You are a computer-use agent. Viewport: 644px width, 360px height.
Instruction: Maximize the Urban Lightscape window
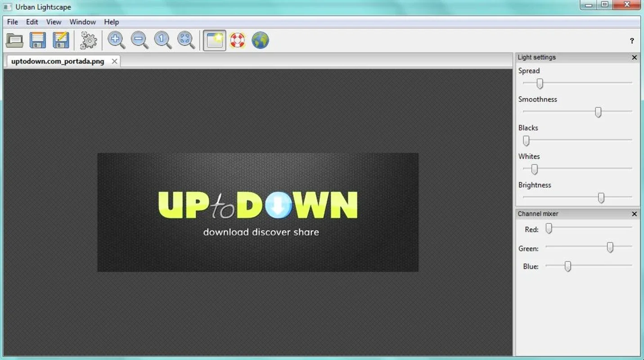point(604,5)
